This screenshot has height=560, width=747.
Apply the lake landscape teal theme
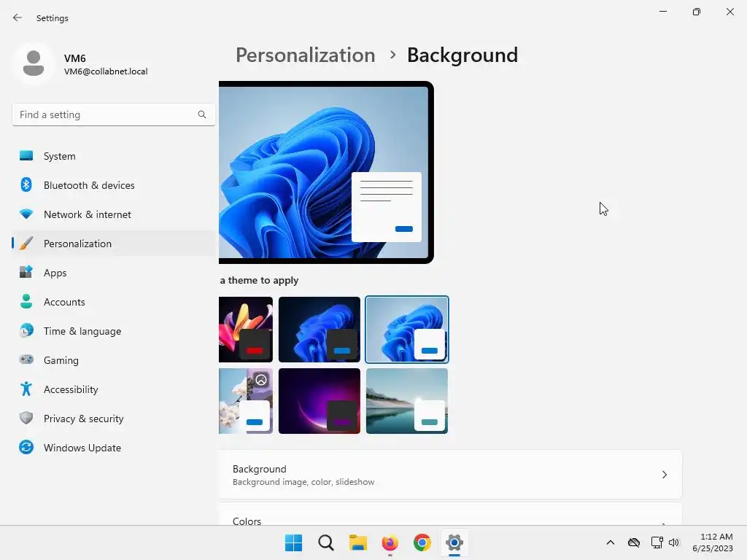(407, 401)
